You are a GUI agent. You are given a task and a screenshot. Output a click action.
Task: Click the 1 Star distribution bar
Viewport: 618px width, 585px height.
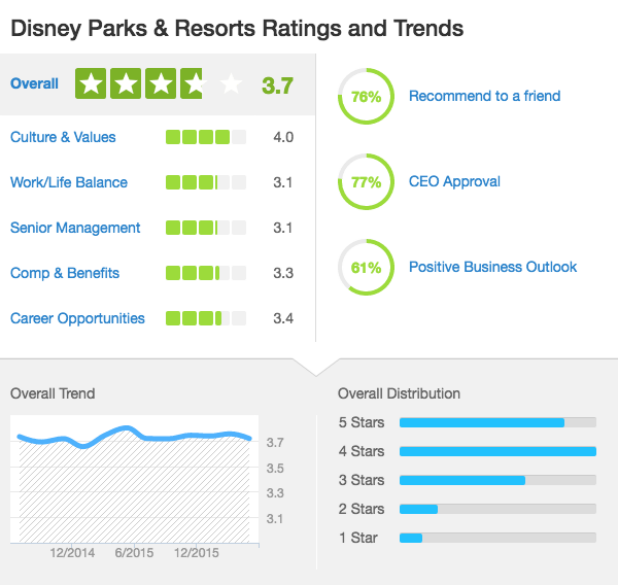[x=497, y=538]
